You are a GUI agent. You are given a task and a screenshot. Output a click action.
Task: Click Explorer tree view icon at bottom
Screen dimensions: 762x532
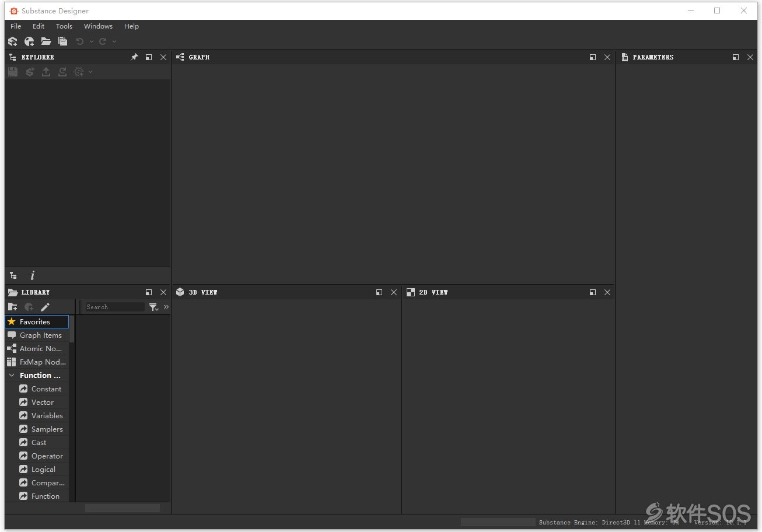click(13, 275)
